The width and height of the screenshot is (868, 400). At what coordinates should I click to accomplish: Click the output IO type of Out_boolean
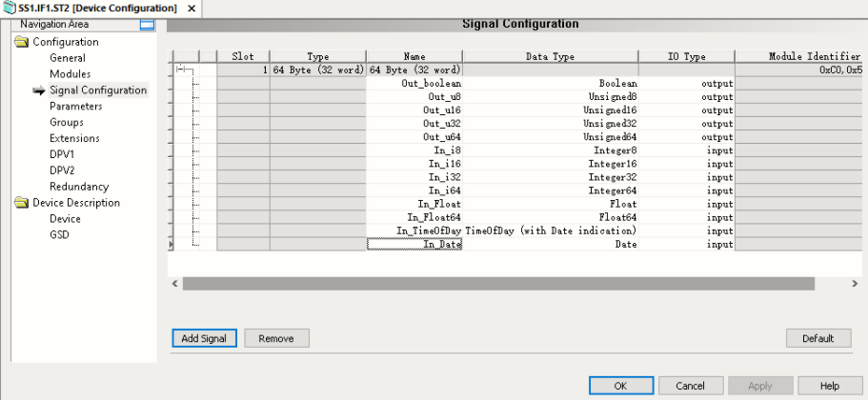click(686, 84)
